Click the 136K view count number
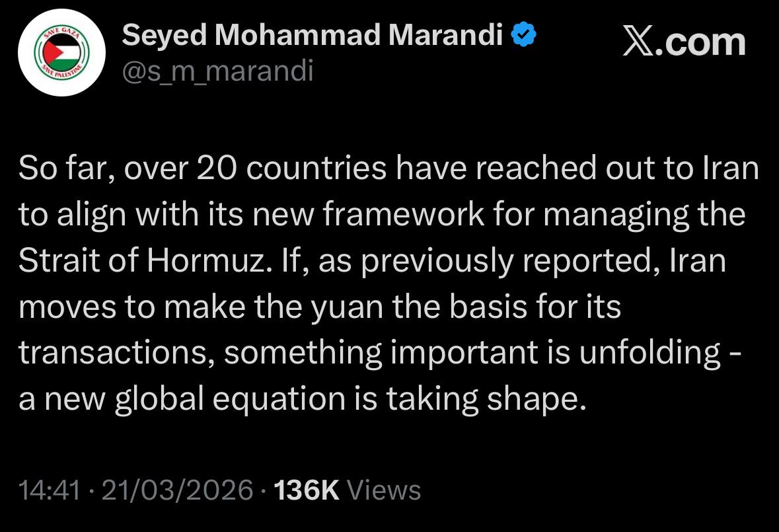The image size is (779, 532). point(306,490)
